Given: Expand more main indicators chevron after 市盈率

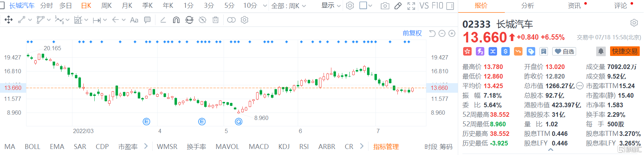Looking at the screenshot, I should (146, 146).
